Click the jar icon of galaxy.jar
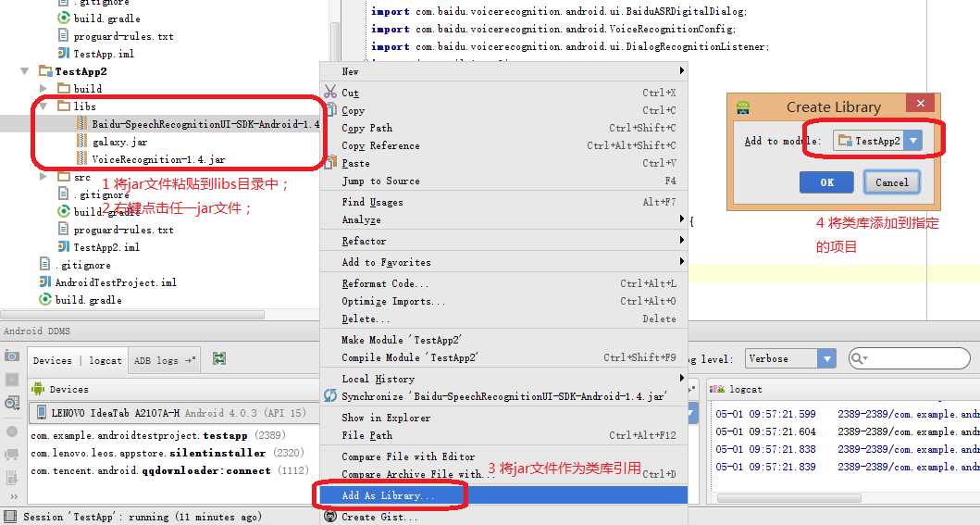The width and height of the screenshot is (980, 525). (81, 142)
